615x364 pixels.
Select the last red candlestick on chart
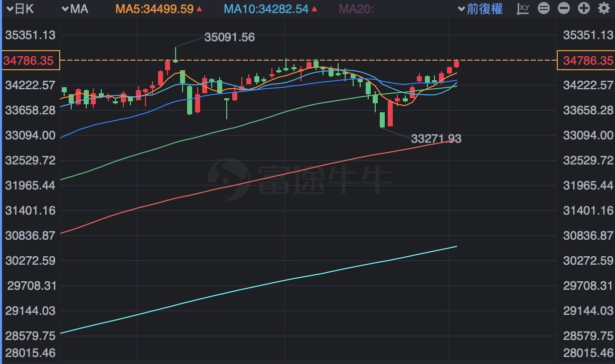tap(456, 64)
